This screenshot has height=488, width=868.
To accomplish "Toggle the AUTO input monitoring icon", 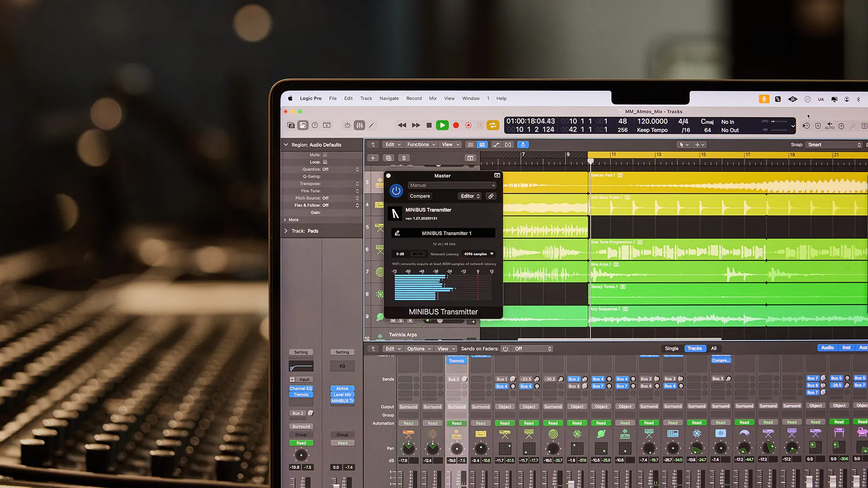I will (x=829, y=126).
